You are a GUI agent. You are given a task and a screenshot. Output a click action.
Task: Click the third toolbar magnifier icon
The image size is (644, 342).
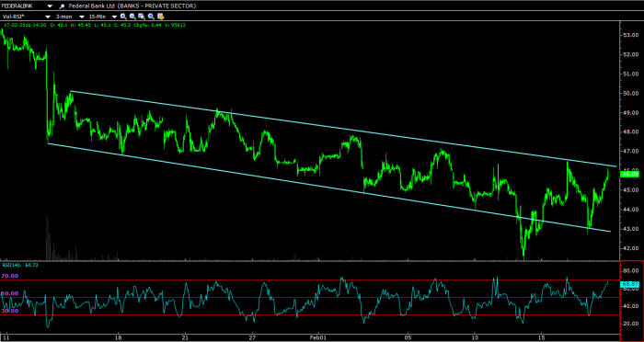click(x=142, y=17)
